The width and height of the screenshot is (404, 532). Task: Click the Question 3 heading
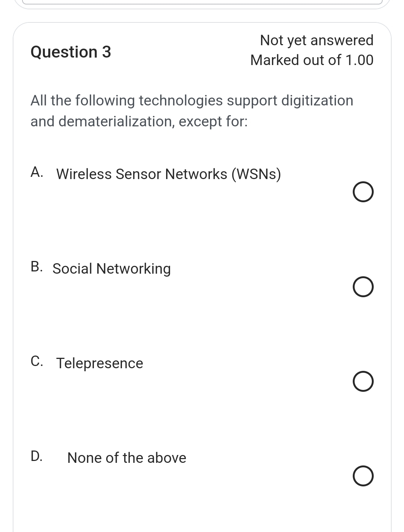(x=71, y=52)
